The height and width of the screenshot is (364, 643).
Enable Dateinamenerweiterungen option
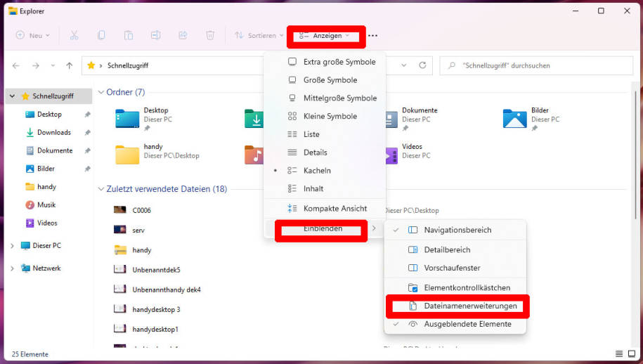pos(469,306)
